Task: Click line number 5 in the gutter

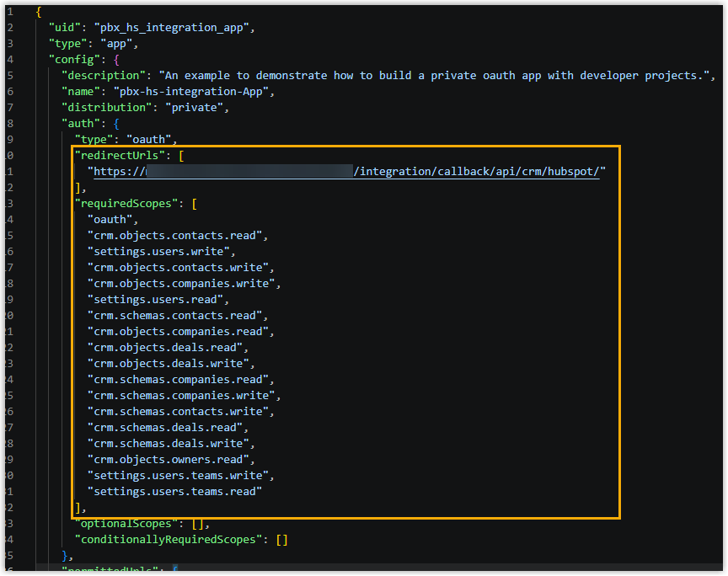Action: [x=10, y=76]
